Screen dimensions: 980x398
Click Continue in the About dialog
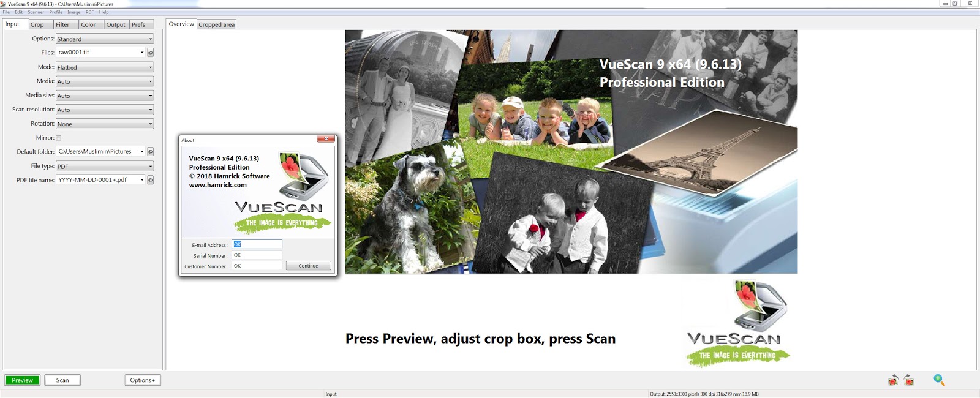pyautogui.click(x=309, y=266)
